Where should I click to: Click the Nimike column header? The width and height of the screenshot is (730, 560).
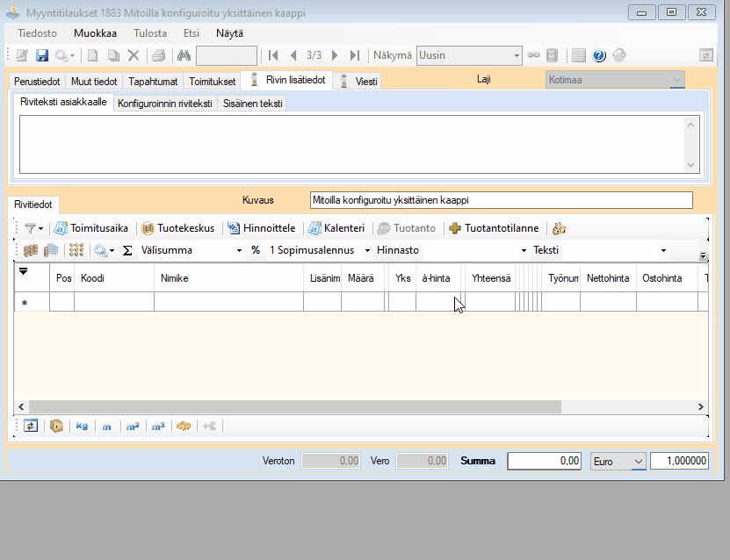228,278
